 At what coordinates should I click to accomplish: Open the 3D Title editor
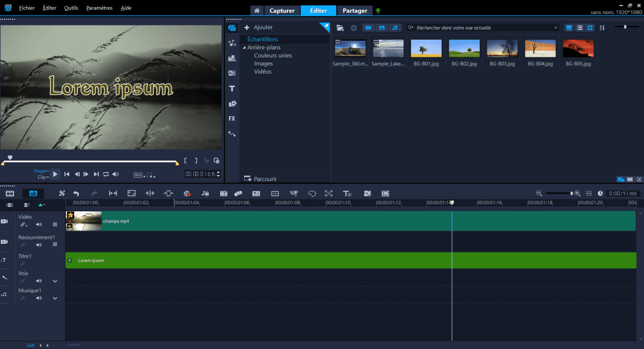click(347, 194)
